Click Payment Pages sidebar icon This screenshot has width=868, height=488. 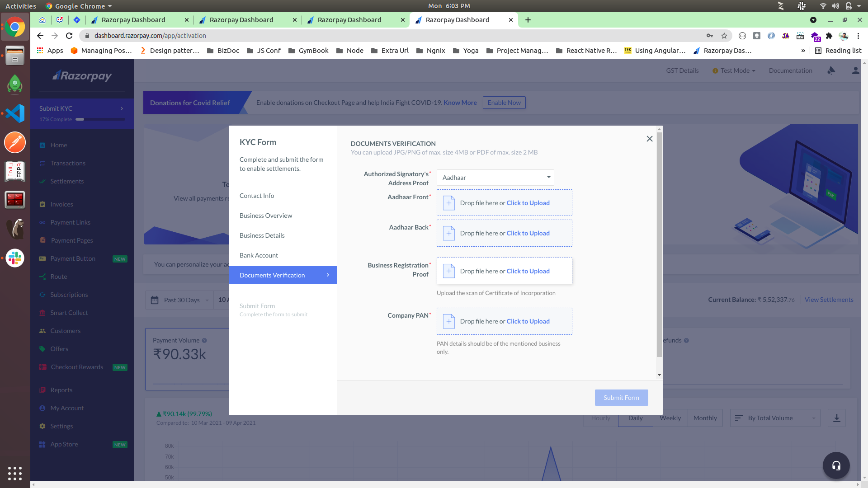pos(42,240)
